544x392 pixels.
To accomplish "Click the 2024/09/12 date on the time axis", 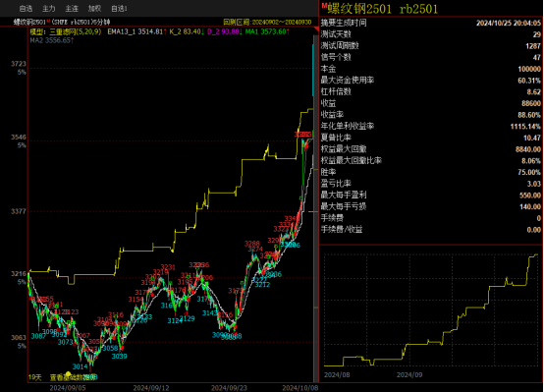I will point(151,388).
